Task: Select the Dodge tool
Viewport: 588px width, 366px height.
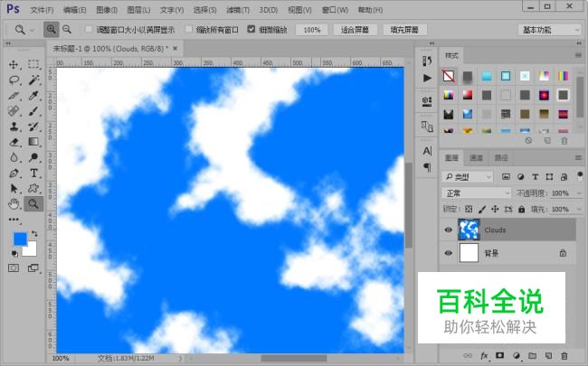Action: click(x=33, y=157)
